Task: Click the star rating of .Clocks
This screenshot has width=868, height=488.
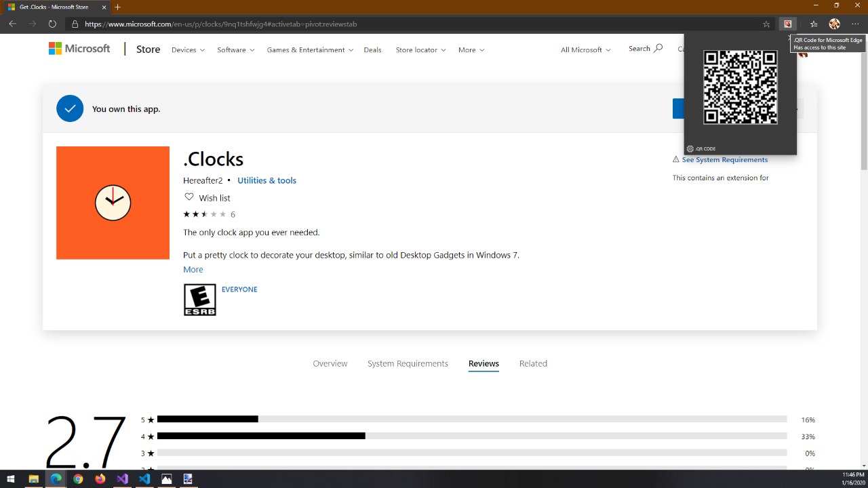Action: (205, 214)
